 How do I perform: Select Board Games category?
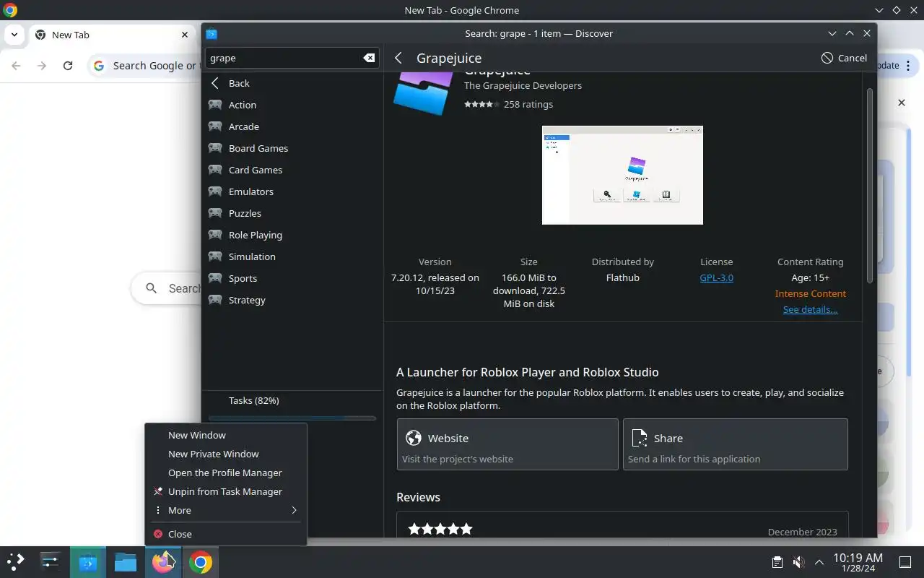[293, 148]
